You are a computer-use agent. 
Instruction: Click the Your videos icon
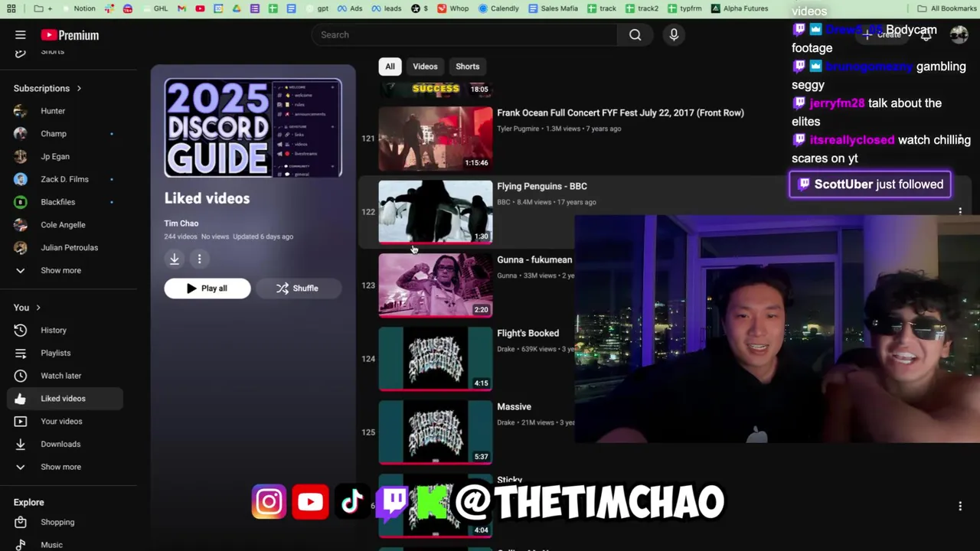tap(21, 421)
